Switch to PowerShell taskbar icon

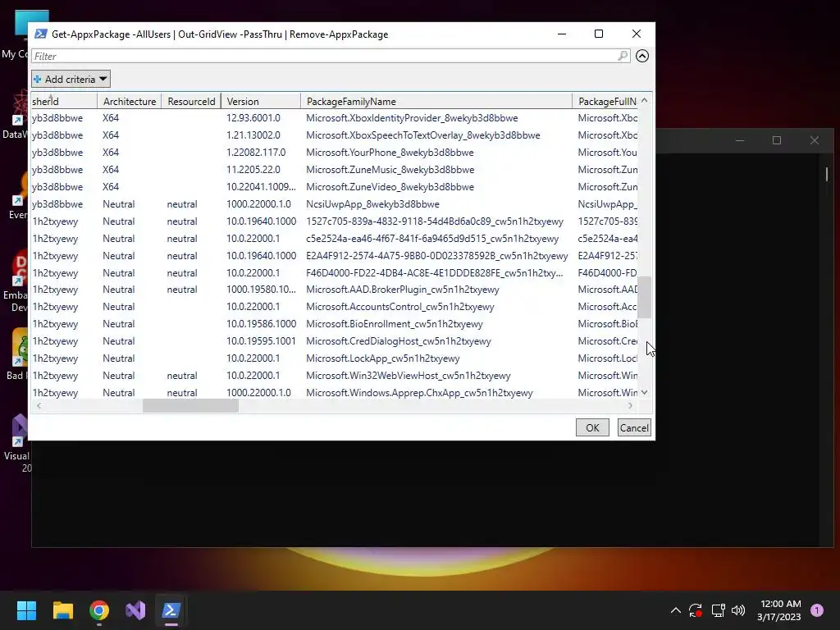pos(171,610)
